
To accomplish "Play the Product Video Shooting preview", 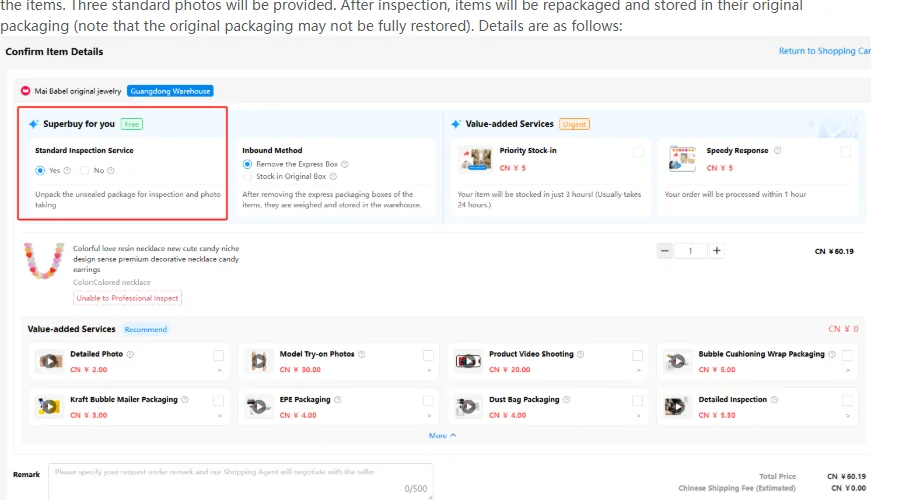I will click(468, 361).
